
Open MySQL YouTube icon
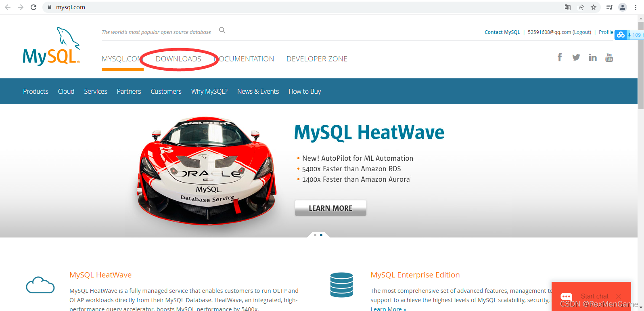pyautogui.click(x=609, y=57)
